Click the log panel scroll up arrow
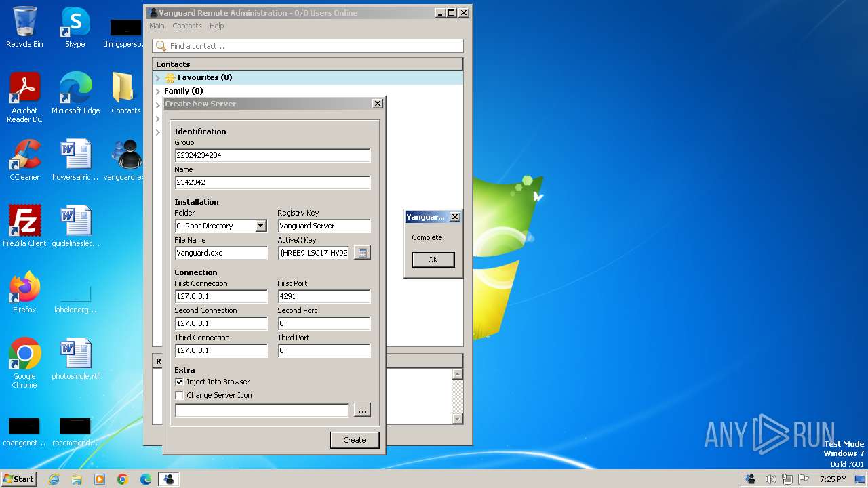The width and height of the screenshot is (868, 488). pos(457,374)
